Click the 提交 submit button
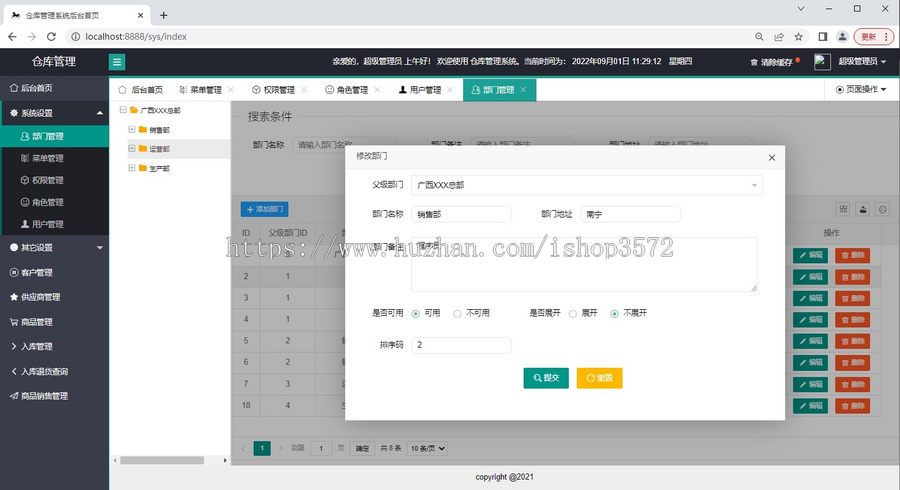900x490 pixels. (x=546, y=378)
